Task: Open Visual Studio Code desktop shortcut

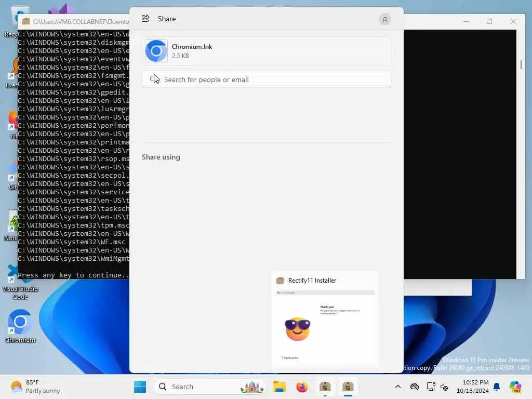Action: (x=20, y=282)
